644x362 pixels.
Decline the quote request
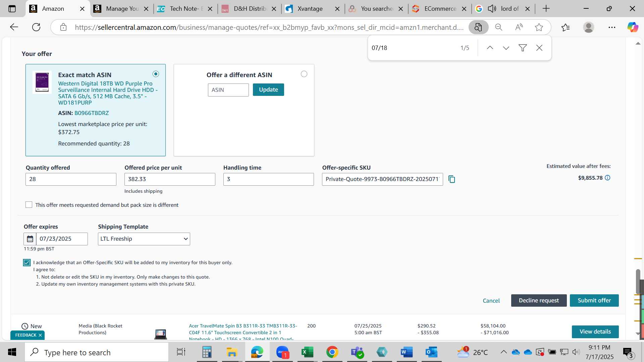(539, 301)
